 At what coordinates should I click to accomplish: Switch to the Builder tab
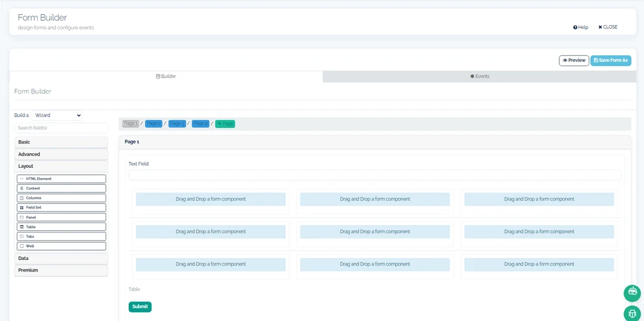pyautogui.click(x=166, y=77)
